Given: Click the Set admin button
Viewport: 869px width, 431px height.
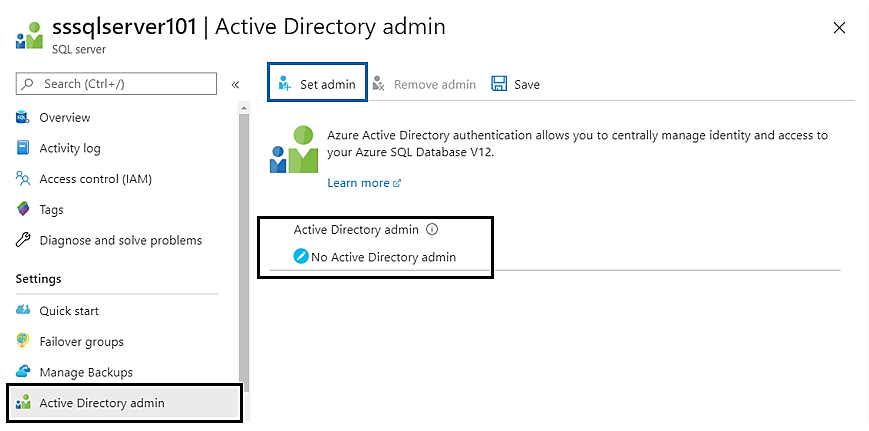Looking at the screenshot, I should click(317, 84).
